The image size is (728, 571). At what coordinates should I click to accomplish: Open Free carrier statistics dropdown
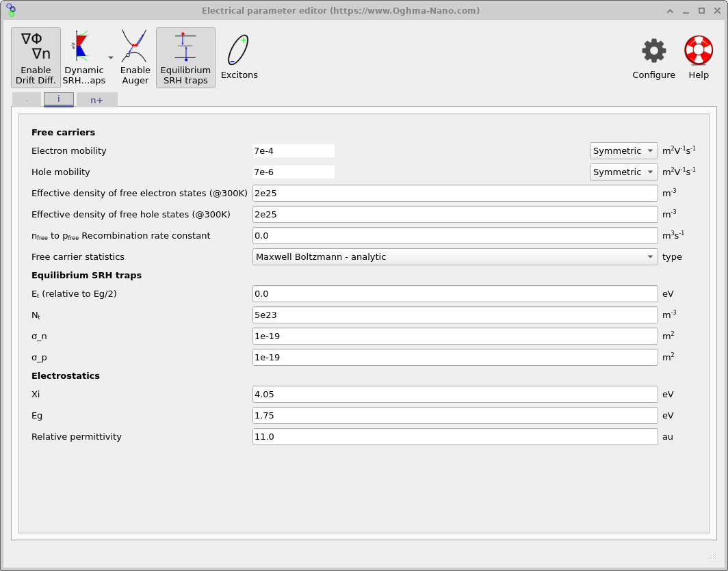click(x=454, y=256)
